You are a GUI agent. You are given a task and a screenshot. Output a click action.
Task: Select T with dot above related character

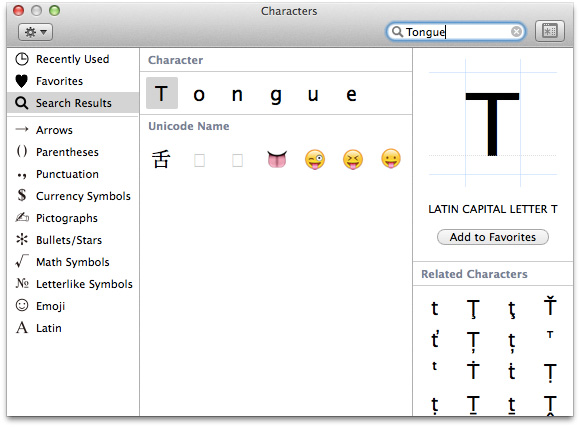(x=473, y=370)
